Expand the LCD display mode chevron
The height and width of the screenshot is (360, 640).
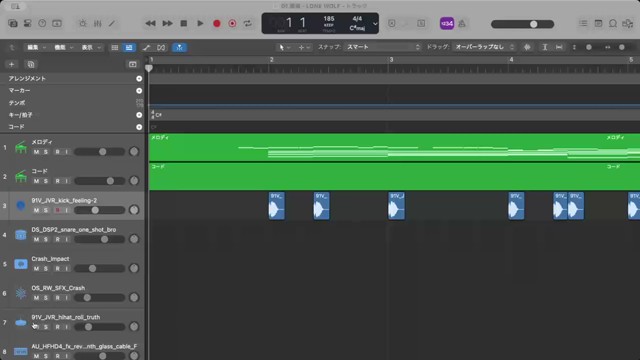click(375, 24)
